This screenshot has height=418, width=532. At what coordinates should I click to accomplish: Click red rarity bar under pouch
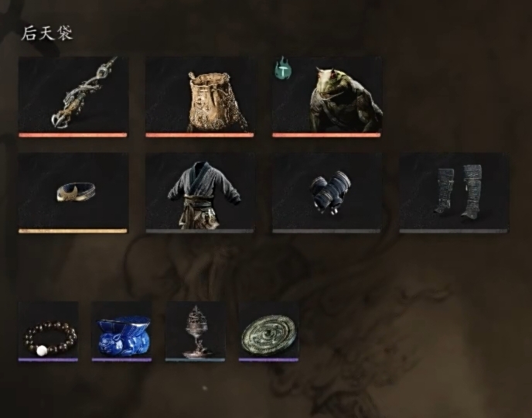[x=199, y=135]
